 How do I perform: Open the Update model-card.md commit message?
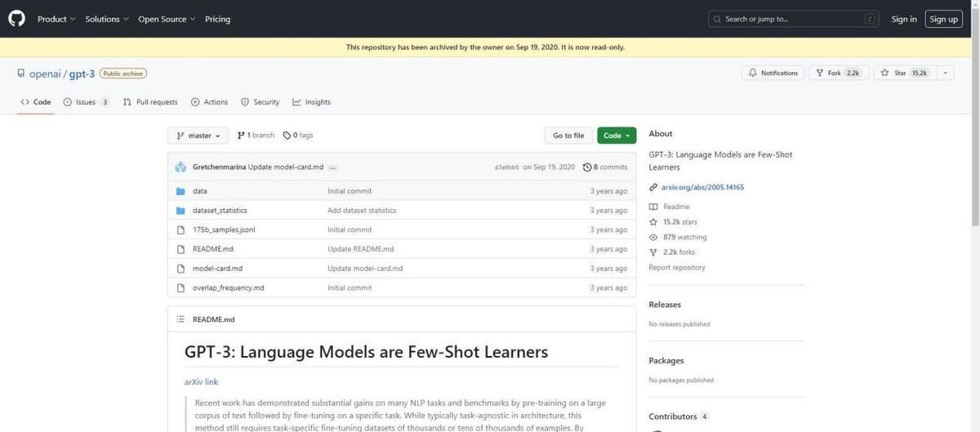click(x=286, y=167)
